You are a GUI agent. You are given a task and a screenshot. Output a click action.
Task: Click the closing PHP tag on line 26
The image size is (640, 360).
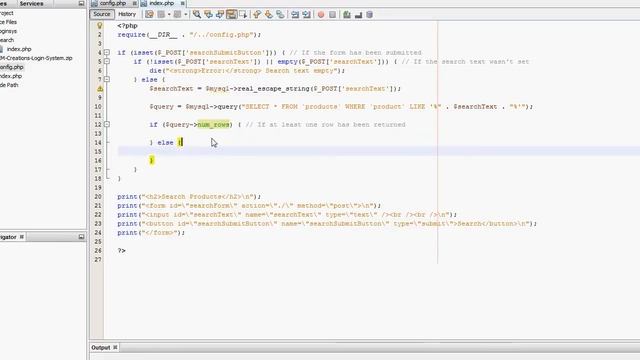(x=122, y=251)
